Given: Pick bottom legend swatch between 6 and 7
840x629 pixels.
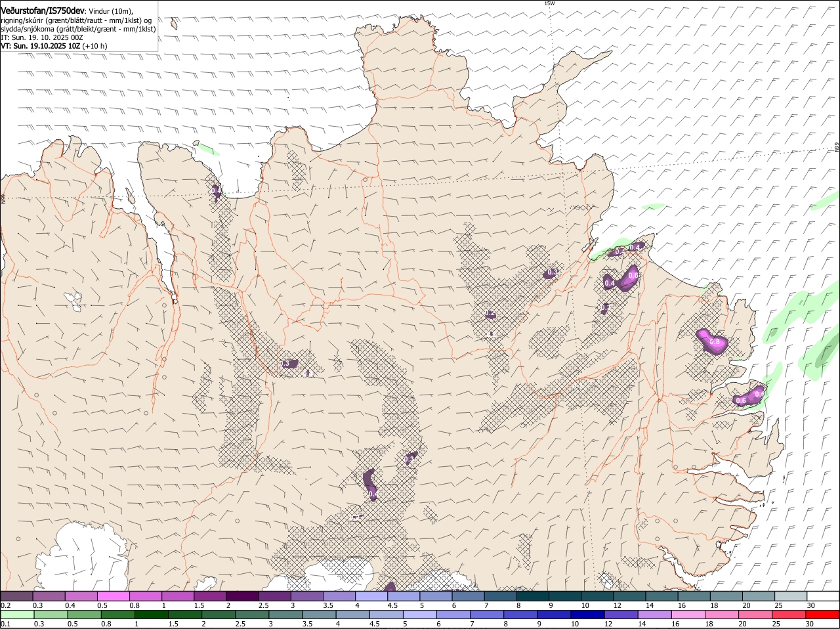Looking at the screenshot, I should click(453, 615).
